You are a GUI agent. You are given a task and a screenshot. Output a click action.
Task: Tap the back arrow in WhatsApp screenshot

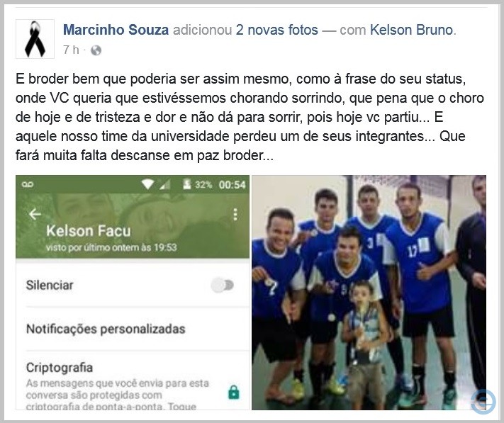[x=35, y=214]
